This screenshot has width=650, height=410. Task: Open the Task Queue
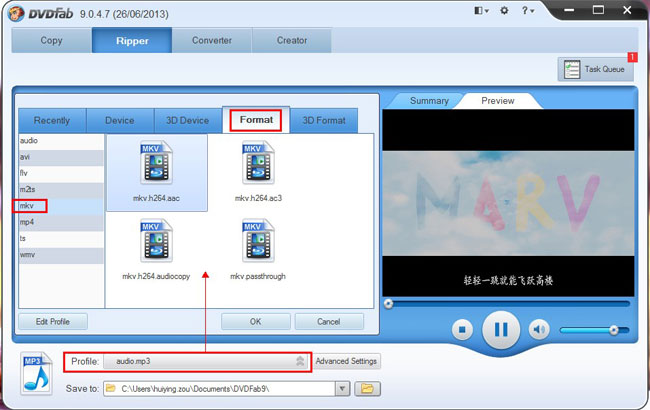(x=596, y=69)
